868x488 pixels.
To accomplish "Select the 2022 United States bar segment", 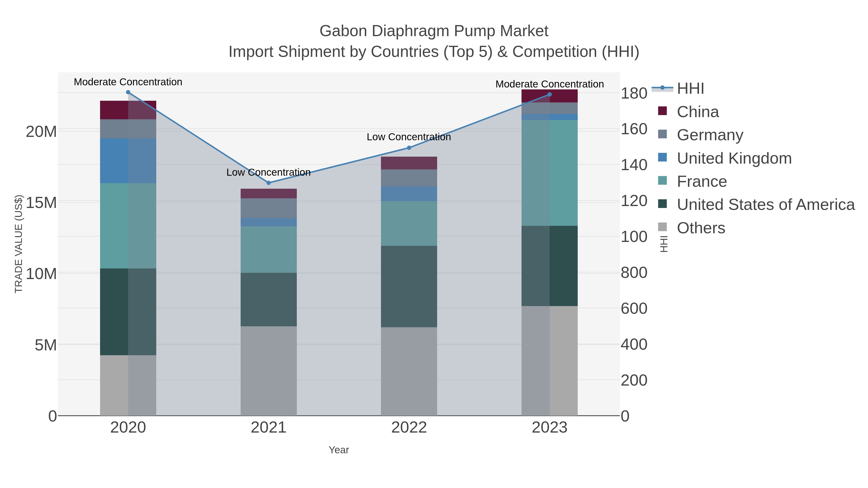I will pyautogui.click(x=409, y=287).
